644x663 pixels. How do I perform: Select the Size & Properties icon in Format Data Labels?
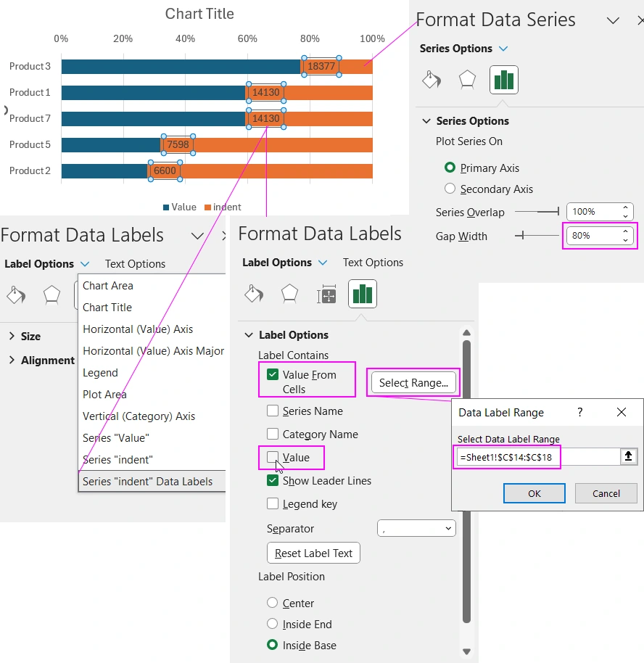tap(326, 295)
